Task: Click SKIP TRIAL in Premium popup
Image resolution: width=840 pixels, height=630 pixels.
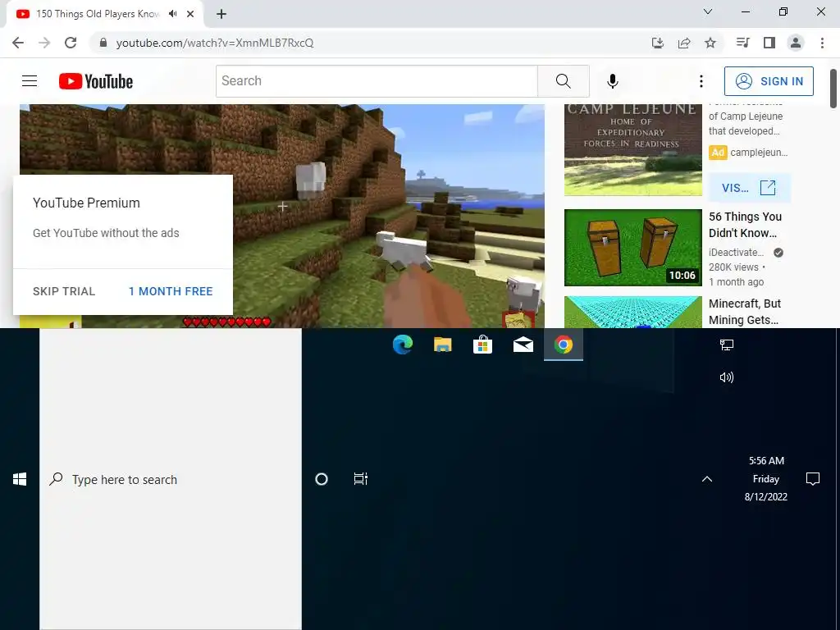Action: coord(64,291)
